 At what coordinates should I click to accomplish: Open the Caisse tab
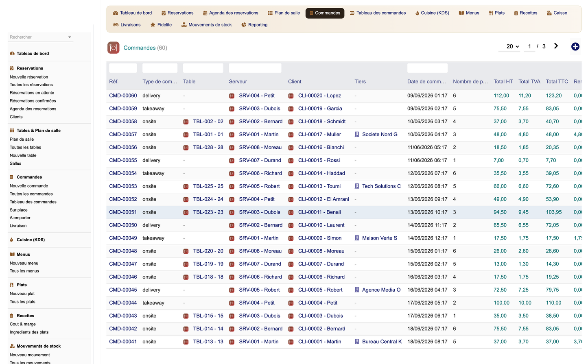(x=557, y=13)
